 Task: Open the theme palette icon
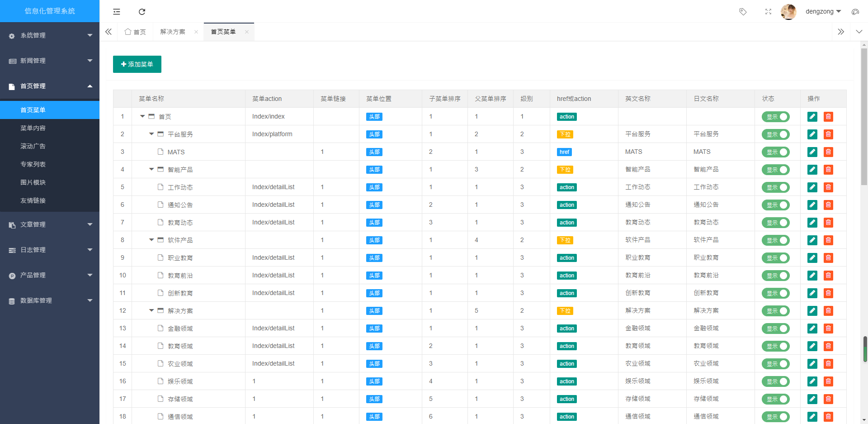(855, 12)
